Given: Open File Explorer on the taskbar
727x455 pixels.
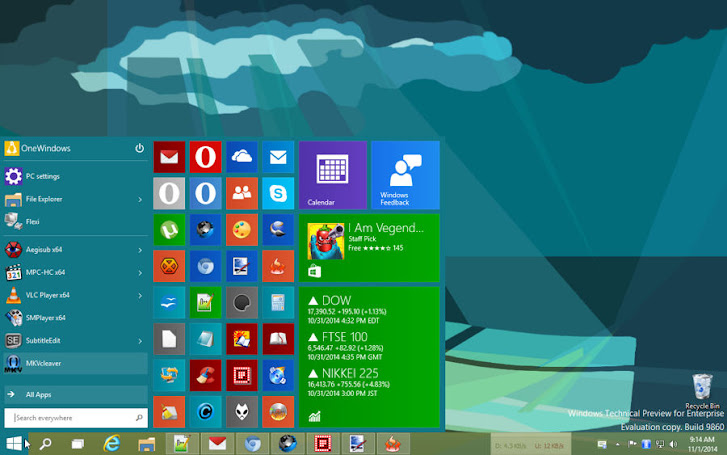Looking at the screenshot, I should click(147, 444).
